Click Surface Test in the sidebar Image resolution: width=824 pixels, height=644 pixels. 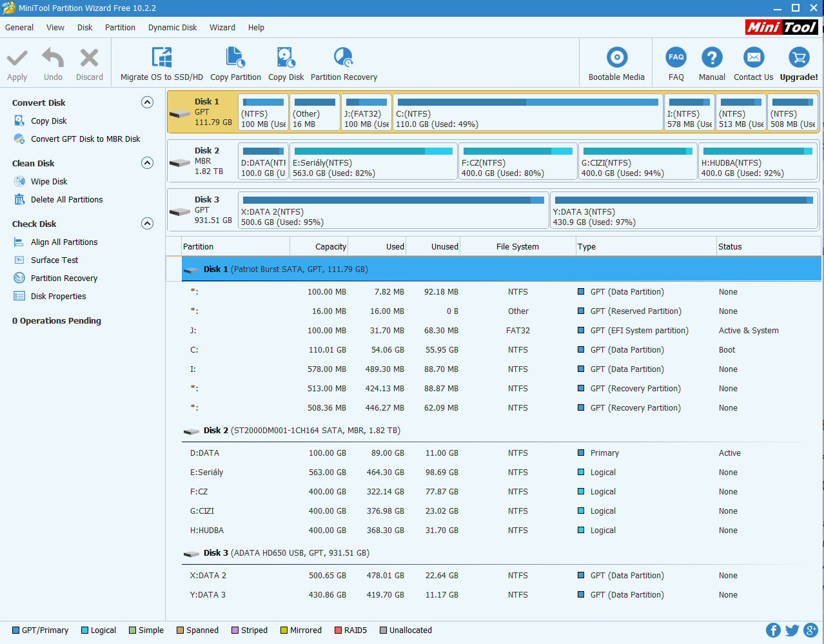(54, 260)
